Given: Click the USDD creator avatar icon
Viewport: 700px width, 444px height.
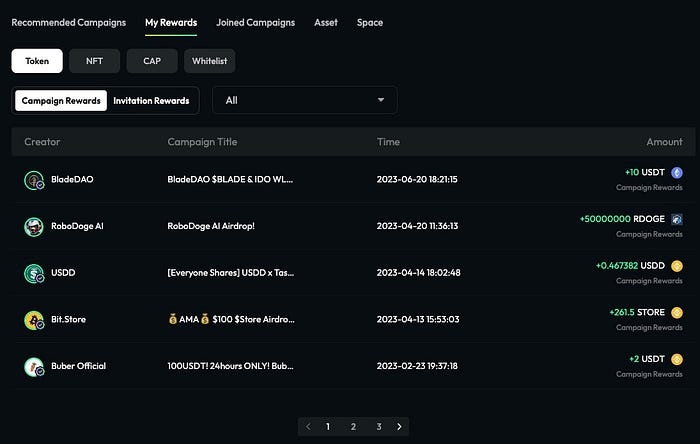Looking at the screenshot, I should coord(34,273).
